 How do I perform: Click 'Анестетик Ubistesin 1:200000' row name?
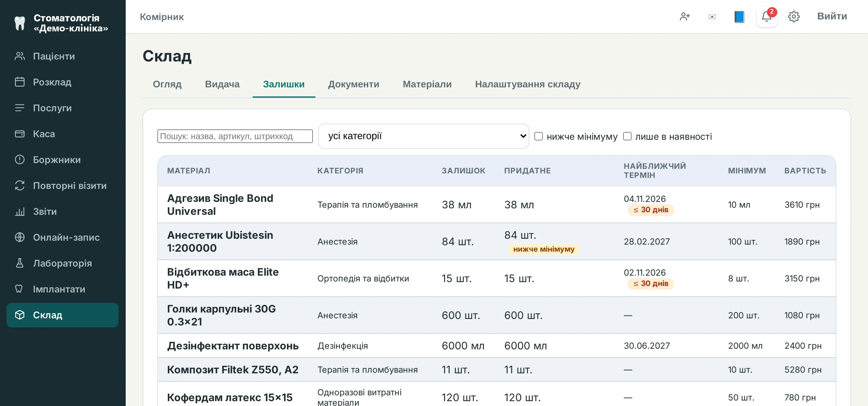220,241
